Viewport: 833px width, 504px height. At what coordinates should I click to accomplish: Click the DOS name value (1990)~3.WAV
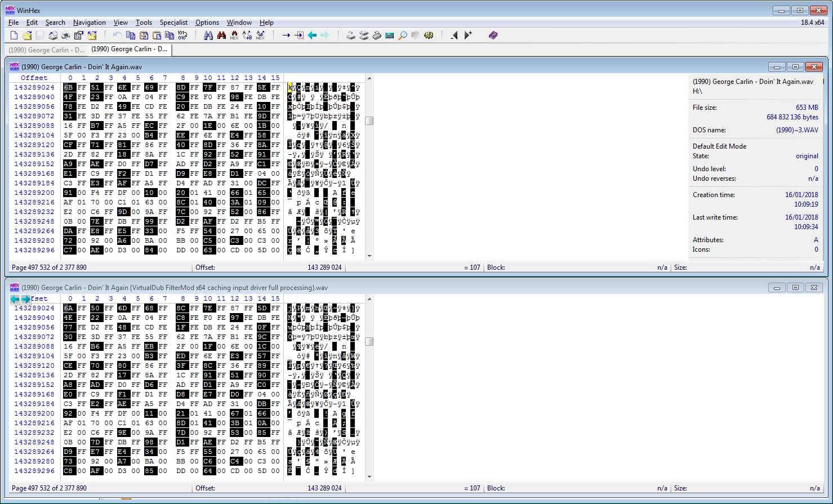tap(797, 130)
